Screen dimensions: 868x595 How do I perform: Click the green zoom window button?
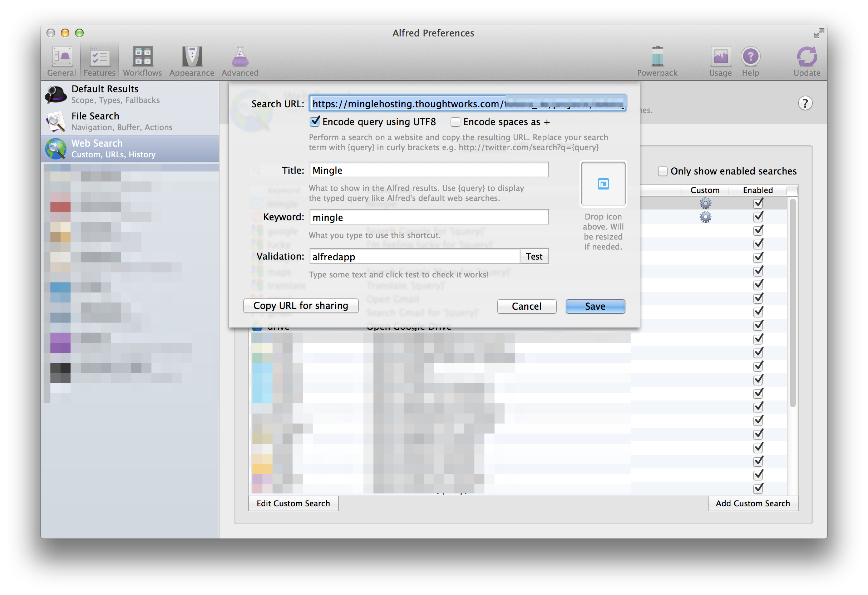click(79, 33)
